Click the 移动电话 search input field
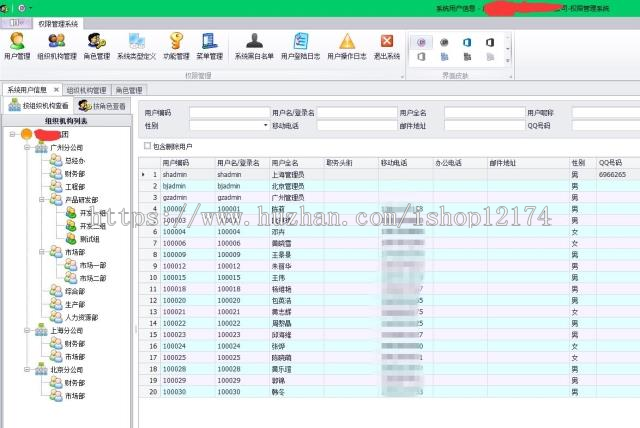Screen dimensions: 640x428 (357, 125)
